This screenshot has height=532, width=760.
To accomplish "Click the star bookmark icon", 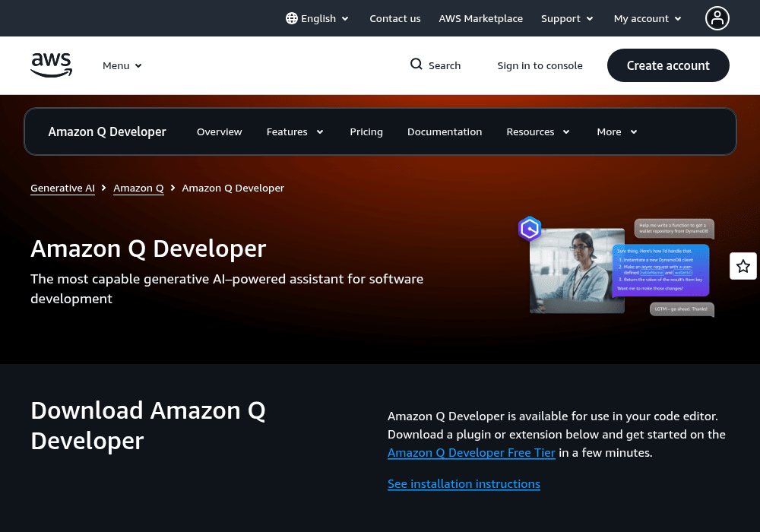I will pyautogui.click(x=743, y=266).
